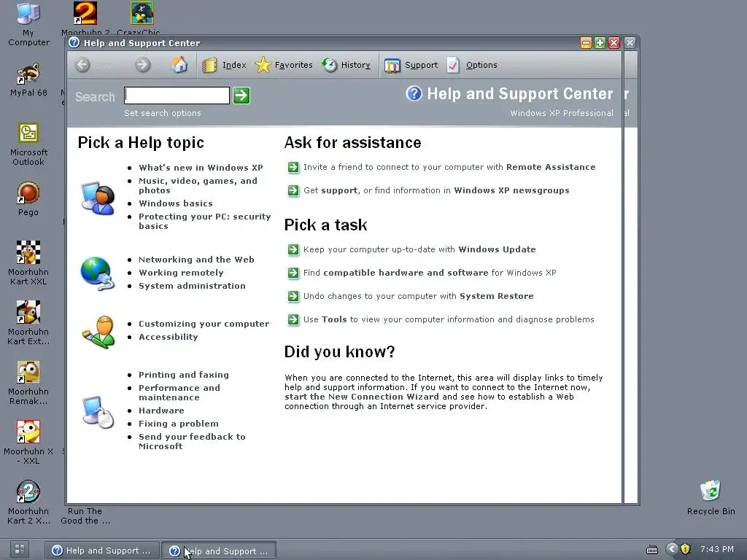Click the Use Tools task link
Viewport: 747px width, 560px height.
coord(449,319)
